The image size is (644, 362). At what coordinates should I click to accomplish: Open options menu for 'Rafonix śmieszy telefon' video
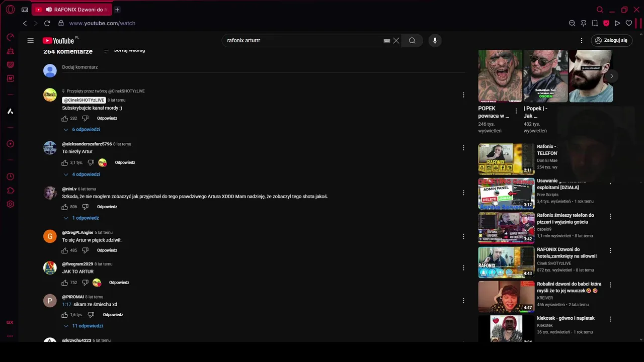click(x=610, y=216)
